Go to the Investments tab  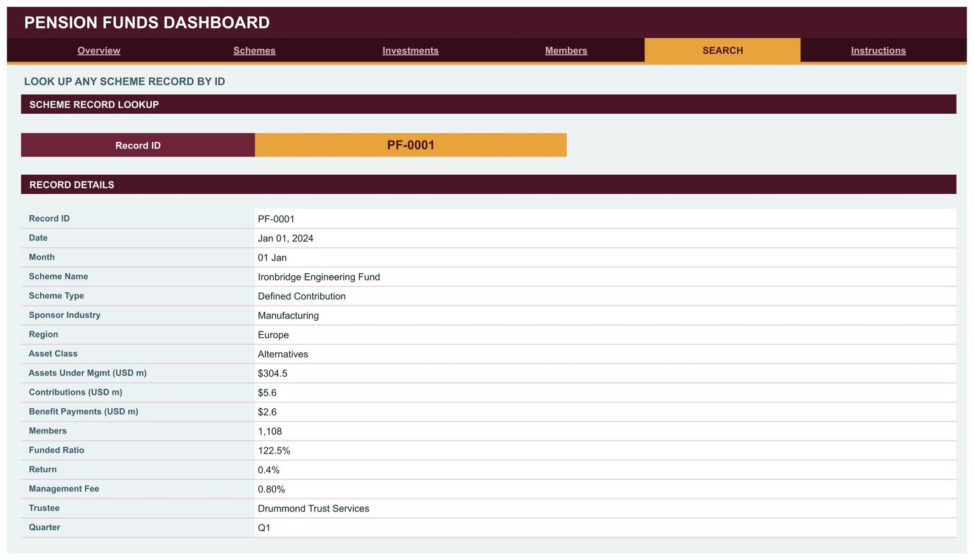pos(410,51)
